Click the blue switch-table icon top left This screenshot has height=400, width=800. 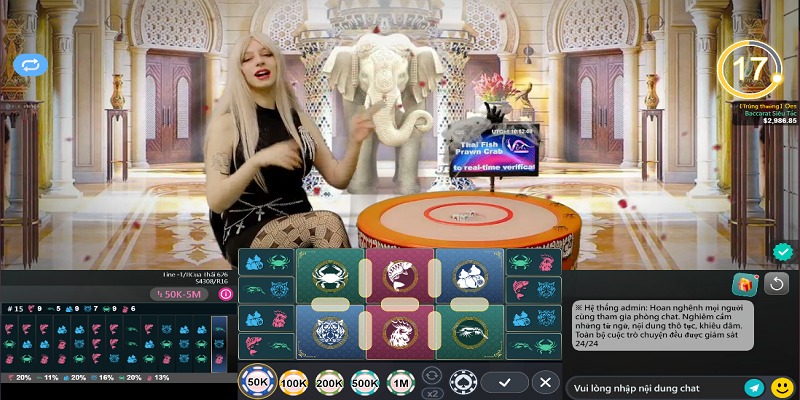pyautogui.click(x=30, y=65)
